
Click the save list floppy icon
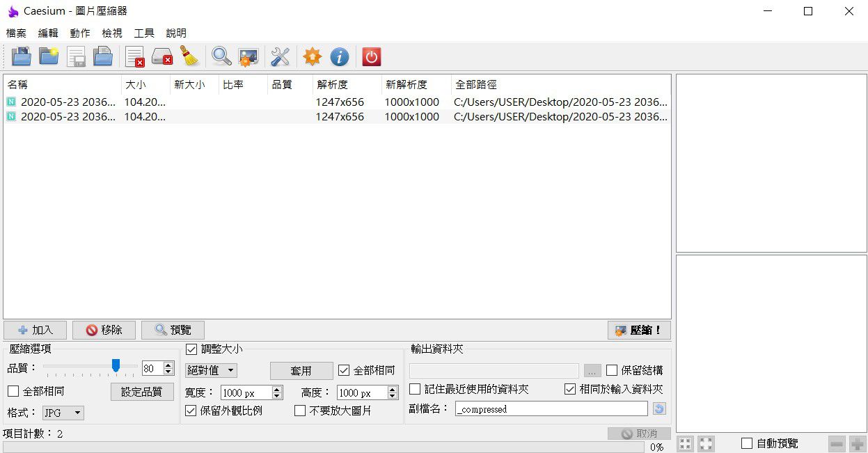click(x=76, y=56)
